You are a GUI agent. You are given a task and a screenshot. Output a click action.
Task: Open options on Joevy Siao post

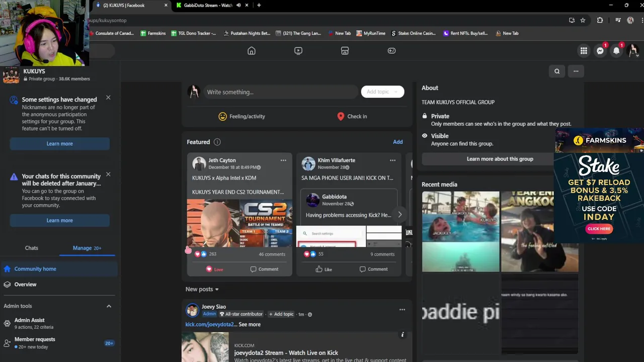(402, 310)
